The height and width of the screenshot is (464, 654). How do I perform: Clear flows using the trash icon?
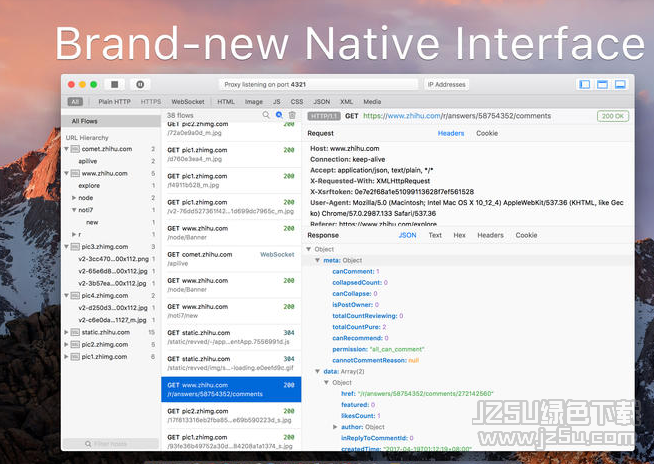click(292, 115)
